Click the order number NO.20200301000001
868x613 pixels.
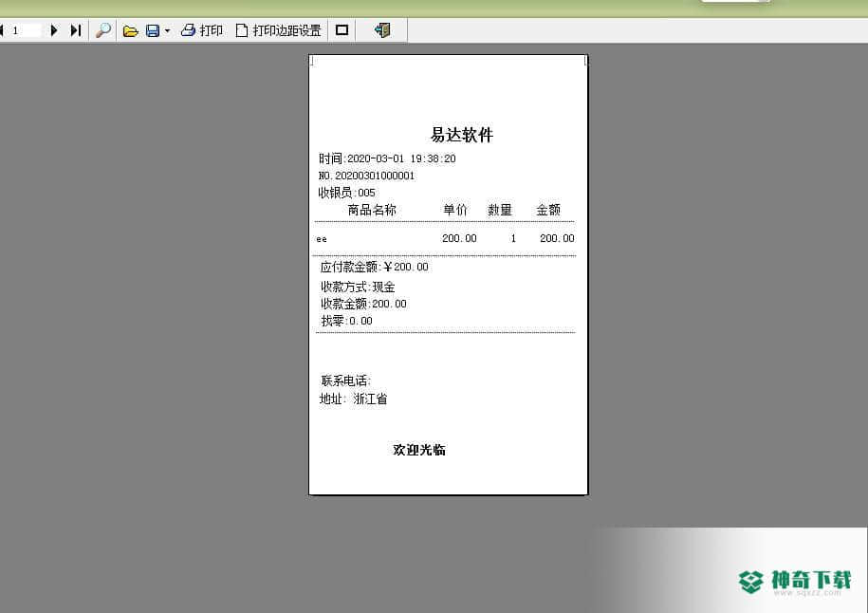(x=366, y=176)
